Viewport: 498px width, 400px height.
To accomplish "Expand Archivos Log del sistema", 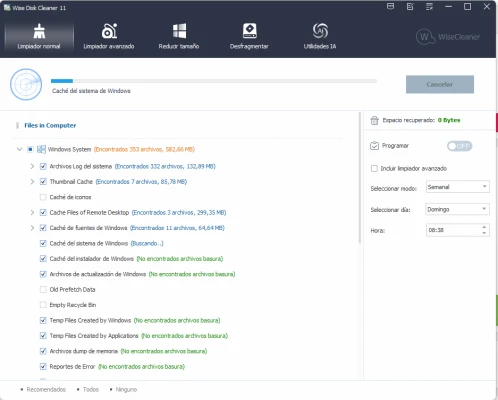I will (32, 166).
